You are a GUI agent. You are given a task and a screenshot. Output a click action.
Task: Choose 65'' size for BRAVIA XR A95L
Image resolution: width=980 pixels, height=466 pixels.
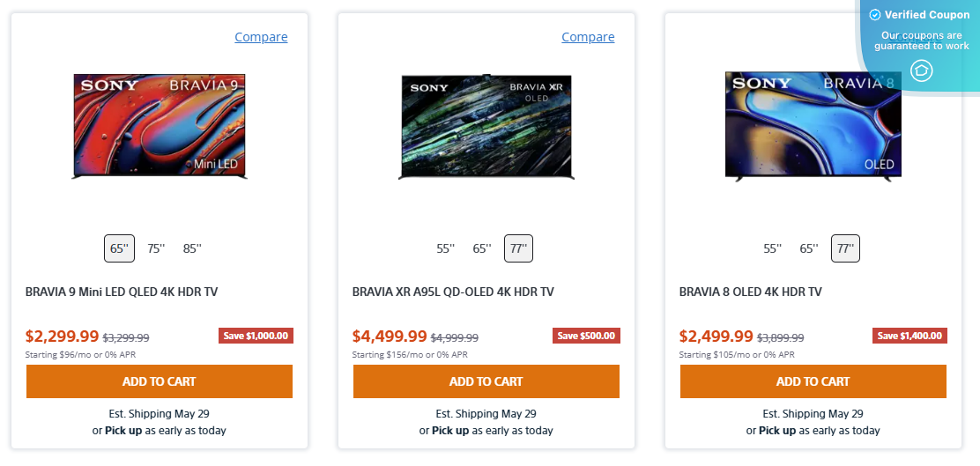482,249
